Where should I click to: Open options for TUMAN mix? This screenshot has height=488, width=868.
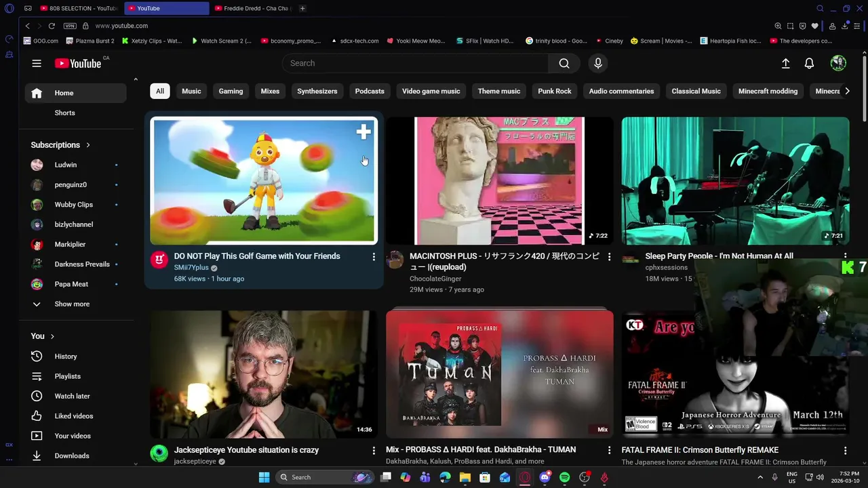coord(609,451)
